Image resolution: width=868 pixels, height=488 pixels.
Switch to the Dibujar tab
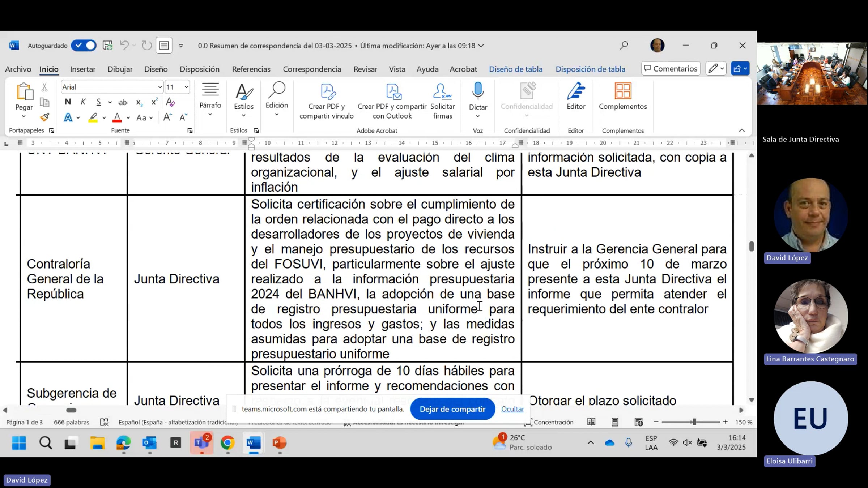[x=120, y=69]
